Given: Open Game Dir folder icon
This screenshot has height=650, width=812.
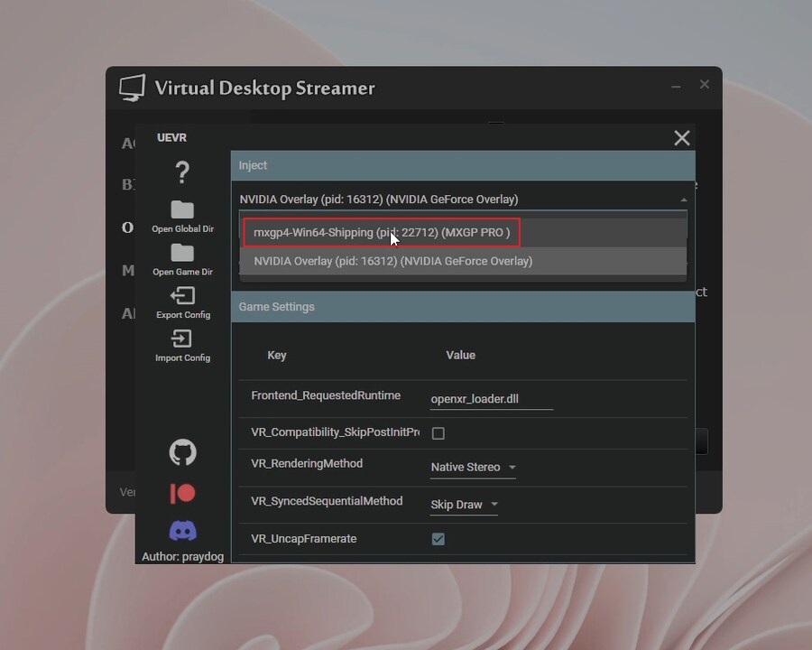Looking at the screenshot, I should point(182,253).
